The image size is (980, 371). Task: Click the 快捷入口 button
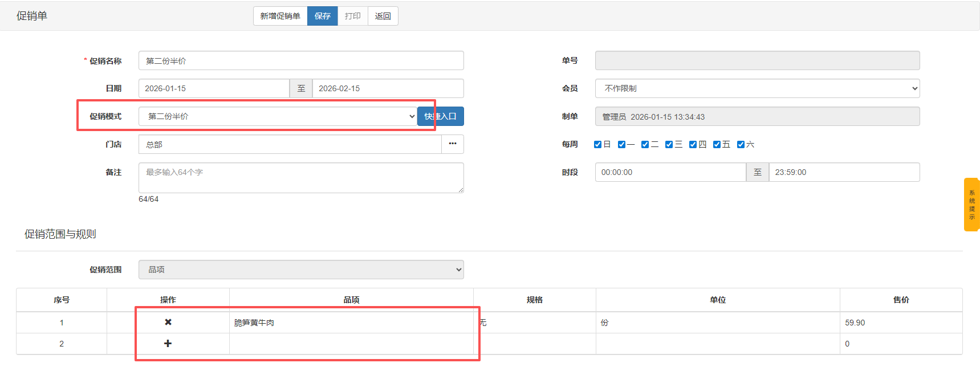pos(441,116)
